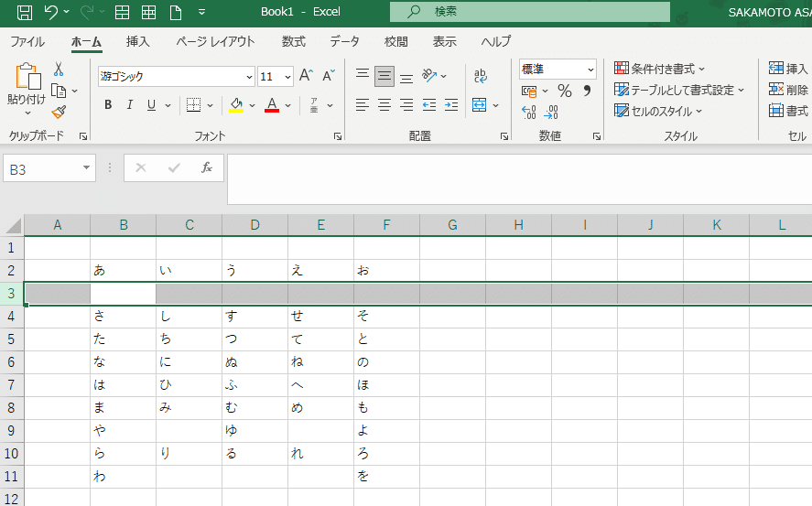The image size is (812, 506).
Task: Increase font size with larger A
Action: (306, 76)
